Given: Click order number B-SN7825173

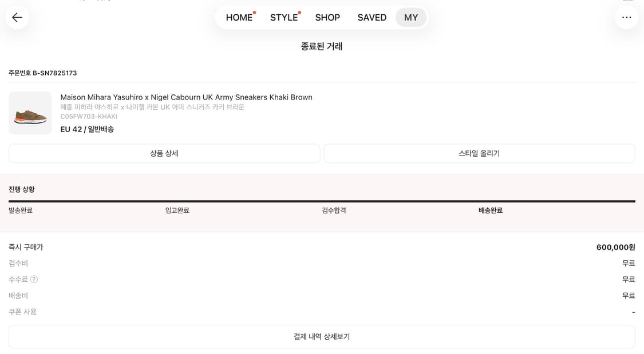Looking at the screenshot, I should click(x=41, y=73).
